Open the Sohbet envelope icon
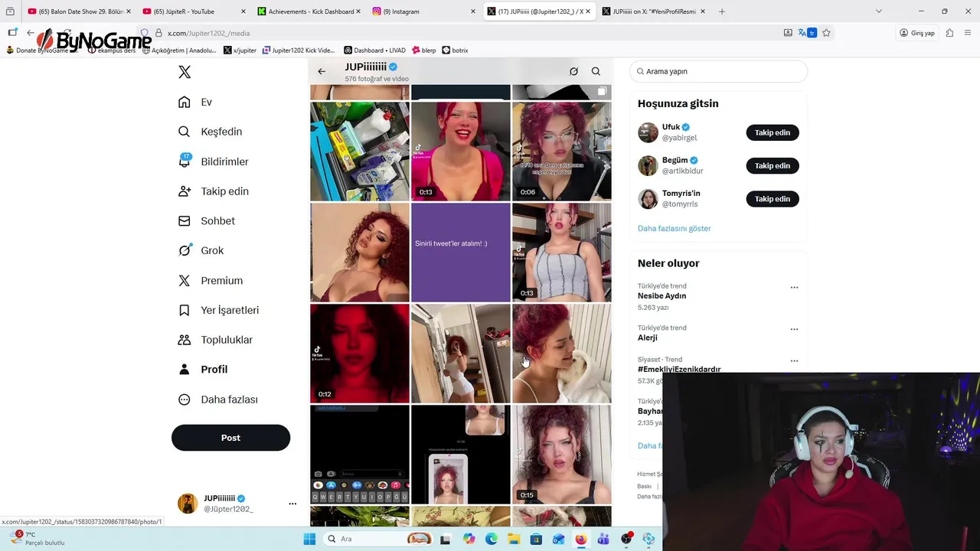The image size is (980, 551). coord(184,220)
